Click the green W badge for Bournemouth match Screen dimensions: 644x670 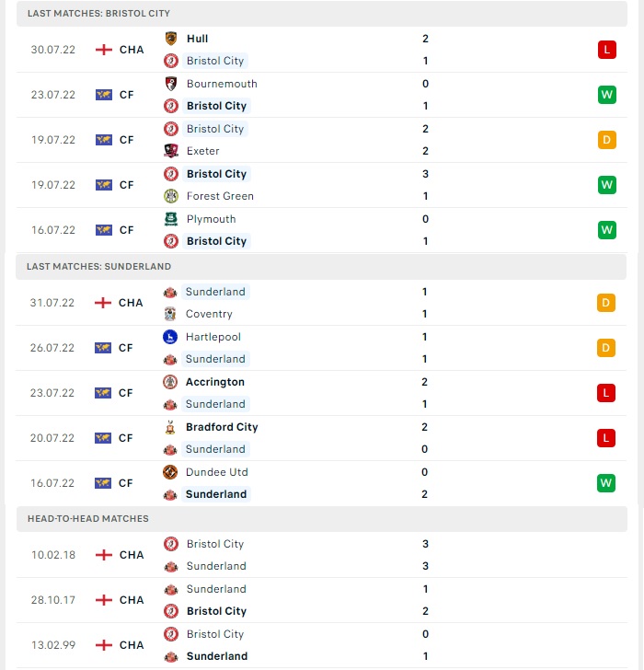point(607,95)
